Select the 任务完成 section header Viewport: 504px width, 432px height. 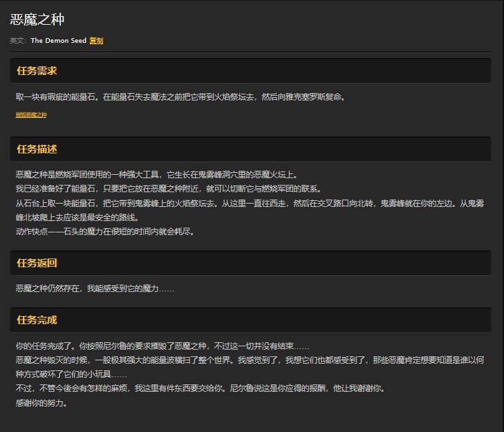point(37,320)
